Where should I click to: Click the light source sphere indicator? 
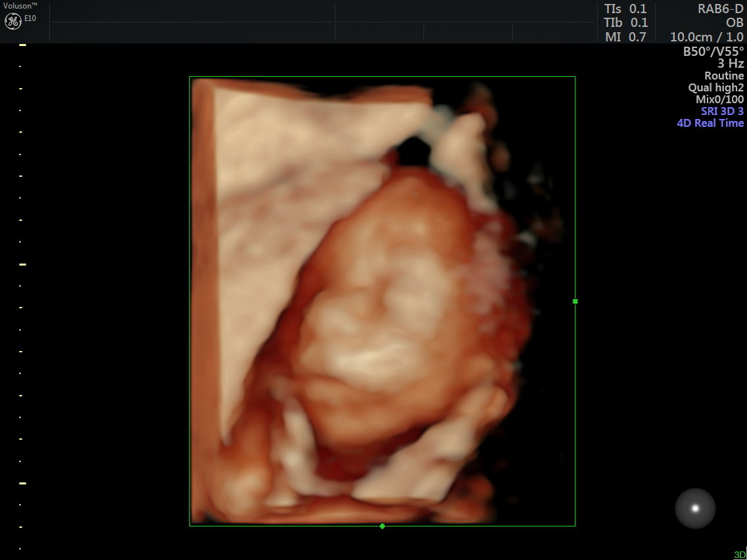pyautogui.click(x=695, y=508)
